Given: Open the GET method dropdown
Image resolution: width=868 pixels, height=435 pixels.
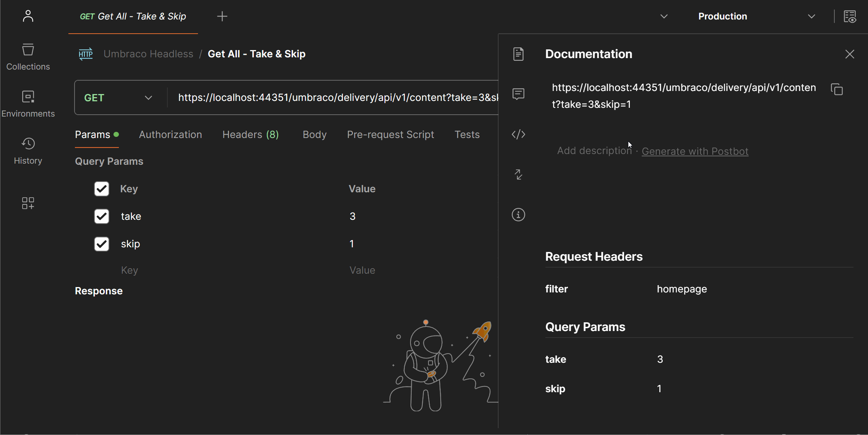Looking at the screenshot, I should 118,98.
